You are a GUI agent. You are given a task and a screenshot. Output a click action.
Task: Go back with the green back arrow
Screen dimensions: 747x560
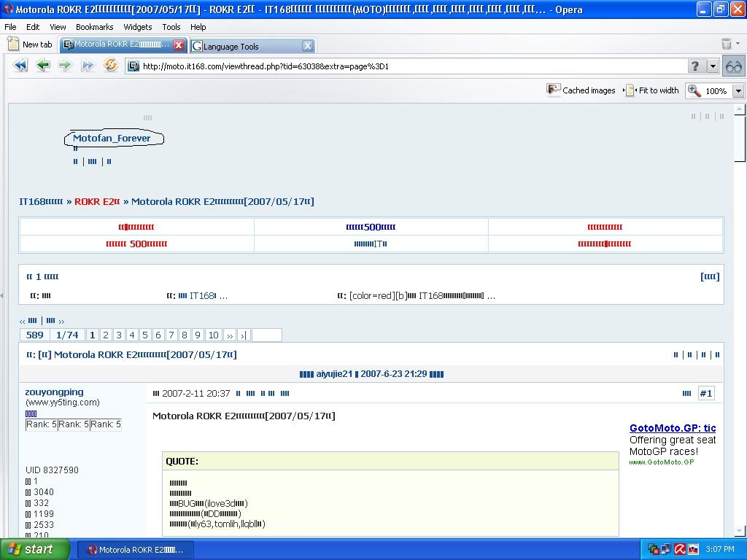(x=43, y=65)
